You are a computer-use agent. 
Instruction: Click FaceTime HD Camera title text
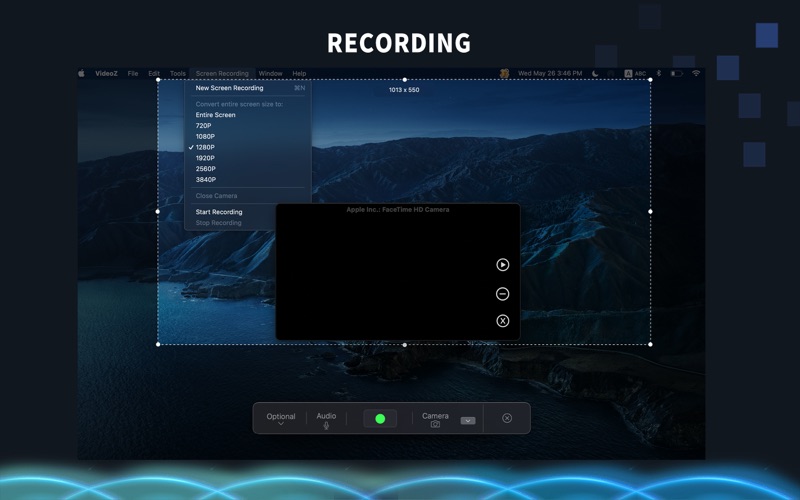coord(398,210)
